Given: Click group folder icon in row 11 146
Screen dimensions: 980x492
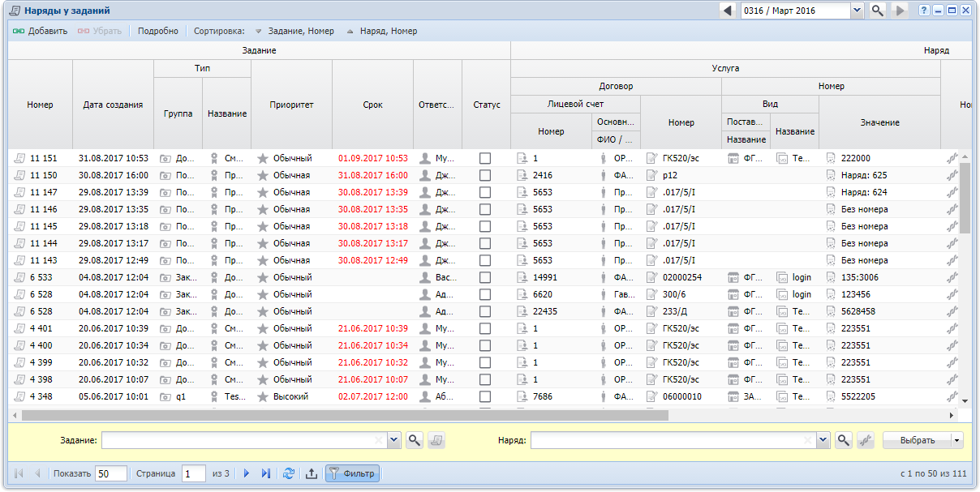Looking at the screenshot, I should coord(165,209).
